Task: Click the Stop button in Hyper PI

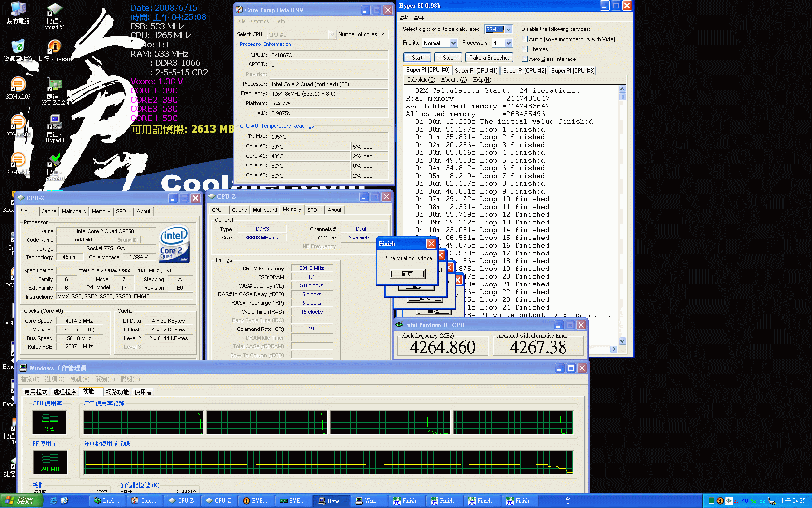Action: 448,57
